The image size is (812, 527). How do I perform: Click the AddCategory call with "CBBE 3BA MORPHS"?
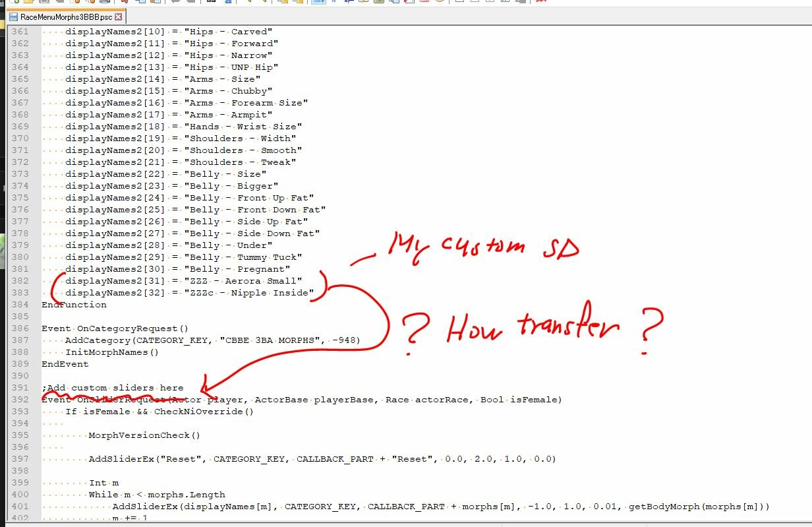(x=213, y=340)
